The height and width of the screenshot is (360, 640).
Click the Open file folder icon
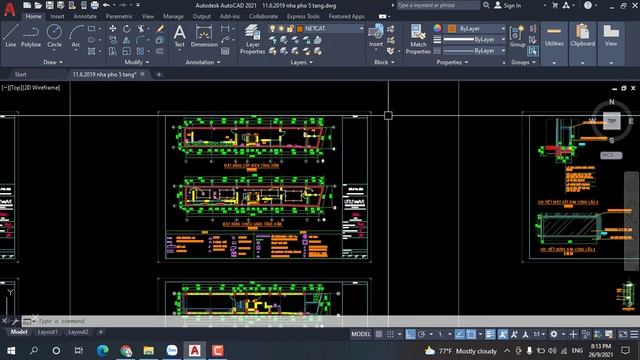[x=38, y=5]
